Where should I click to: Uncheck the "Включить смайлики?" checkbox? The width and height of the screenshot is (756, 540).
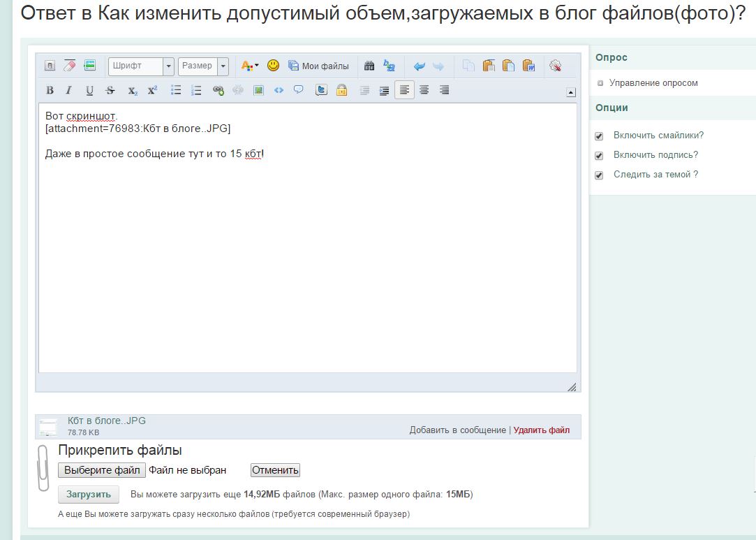[x=599, y=136]
